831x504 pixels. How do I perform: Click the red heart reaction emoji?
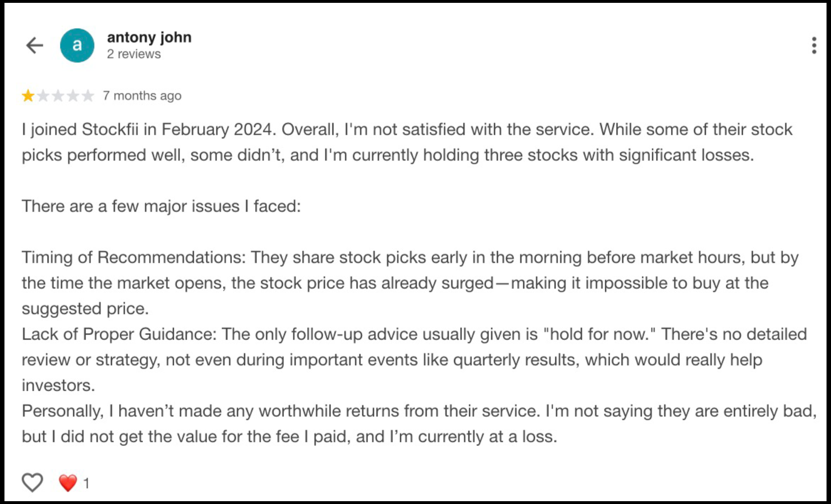68,483
